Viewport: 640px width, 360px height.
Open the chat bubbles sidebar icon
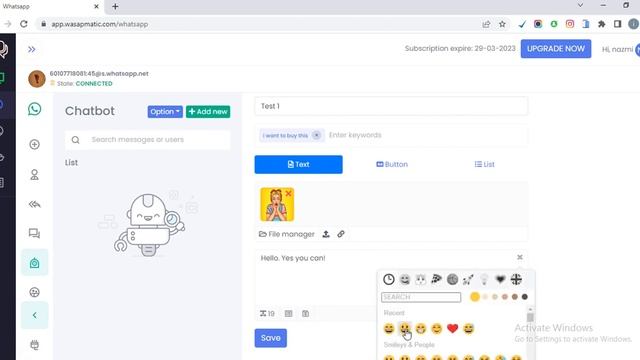[x=35, y=233]
